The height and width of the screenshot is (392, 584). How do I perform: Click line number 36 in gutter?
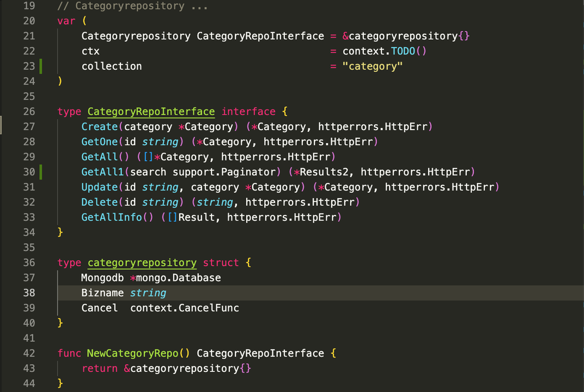(29, 263)
